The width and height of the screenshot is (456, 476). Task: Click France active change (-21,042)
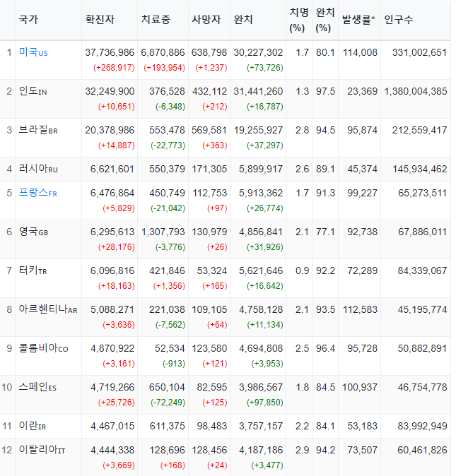tap(168, 208)
